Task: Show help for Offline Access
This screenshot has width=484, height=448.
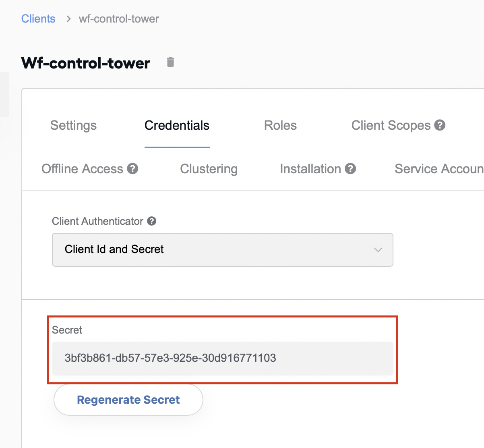Action: (133, 169)
